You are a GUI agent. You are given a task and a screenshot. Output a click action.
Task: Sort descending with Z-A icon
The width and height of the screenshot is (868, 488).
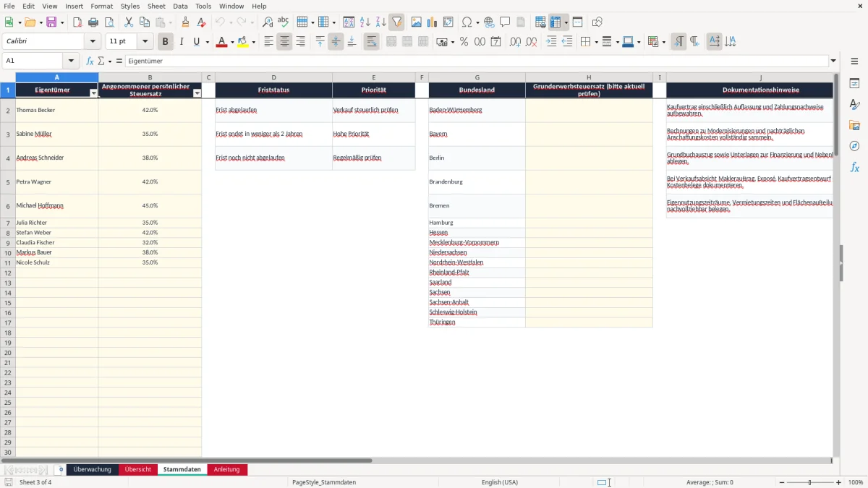tap(381, 22)
